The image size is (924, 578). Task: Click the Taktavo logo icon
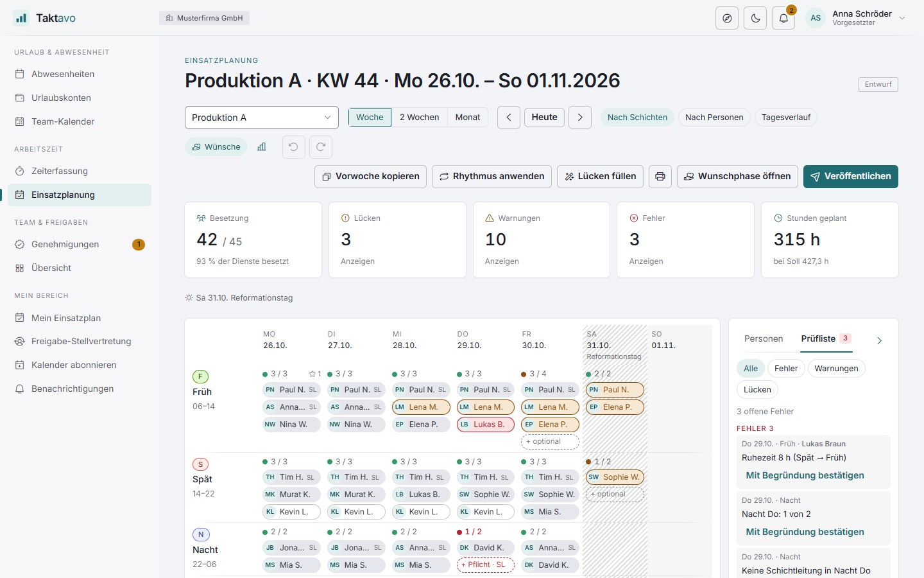[x=21, y=18]
